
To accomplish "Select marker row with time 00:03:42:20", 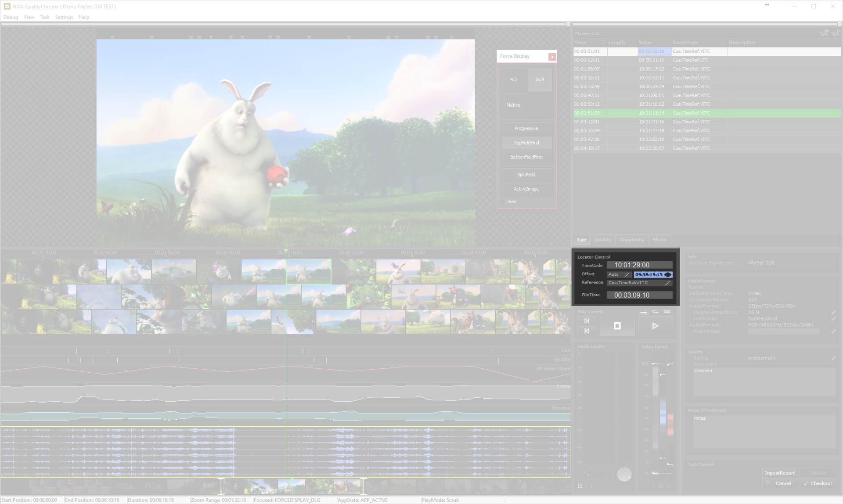I will tap(707, 140).
